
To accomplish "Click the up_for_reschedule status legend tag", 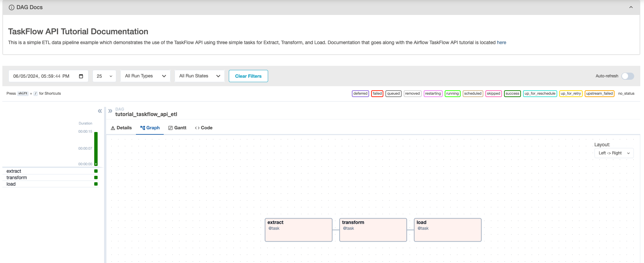I will (x=540, y=94).
